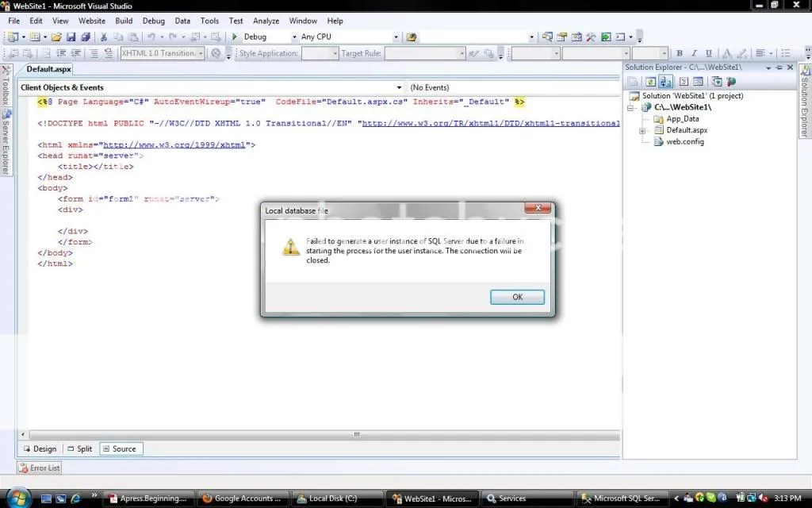
Task: Open the ASP.NET Configuration icon in Solution Explorer
Action: point(731,81)
